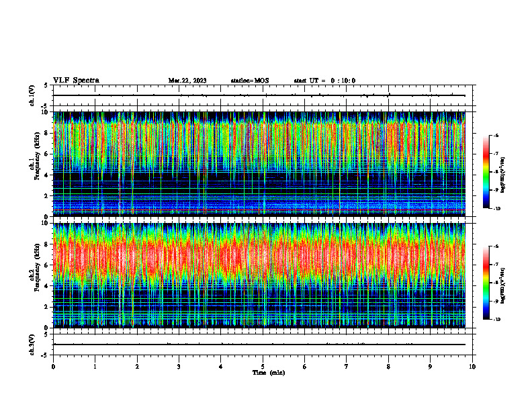The image size is (532, 411).
Task: Click the ch.1 spectrogram color scale bar
Action: 486,172
